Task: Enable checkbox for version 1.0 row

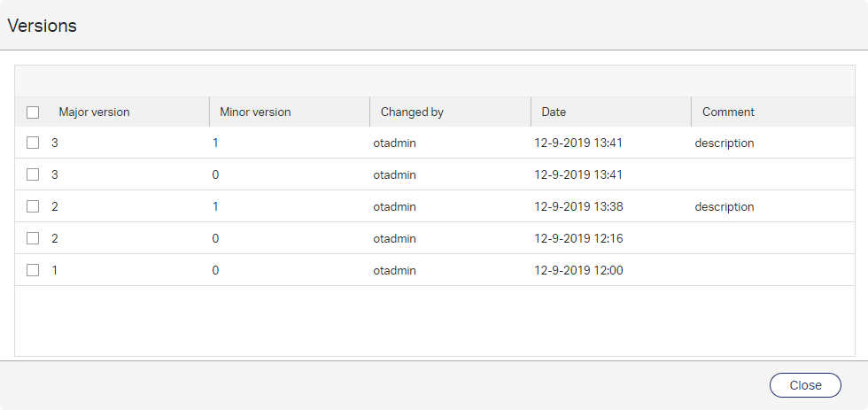Action: 33,270
